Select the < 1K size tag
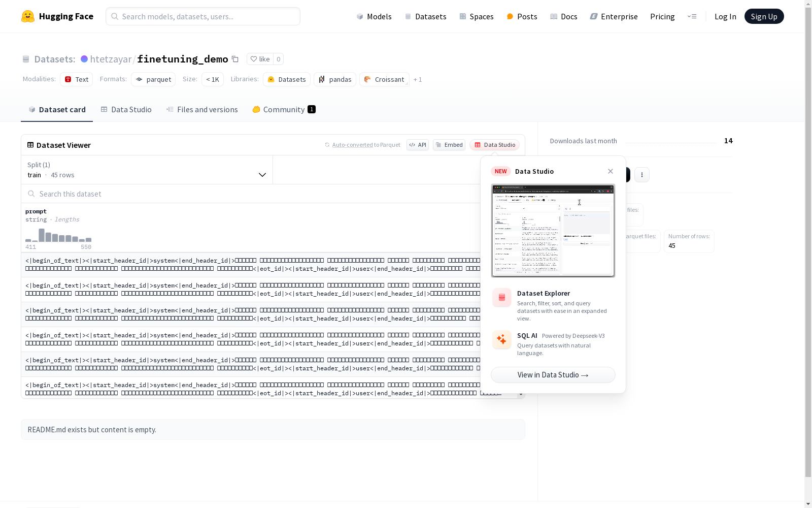 [x=213, y=79]
